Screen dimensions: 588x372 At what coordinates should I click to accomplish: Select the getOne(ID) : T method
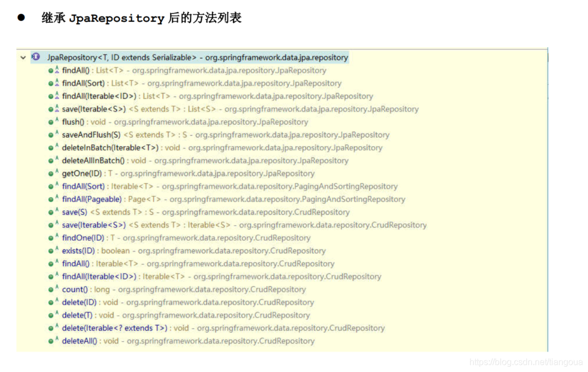[188, 174]
